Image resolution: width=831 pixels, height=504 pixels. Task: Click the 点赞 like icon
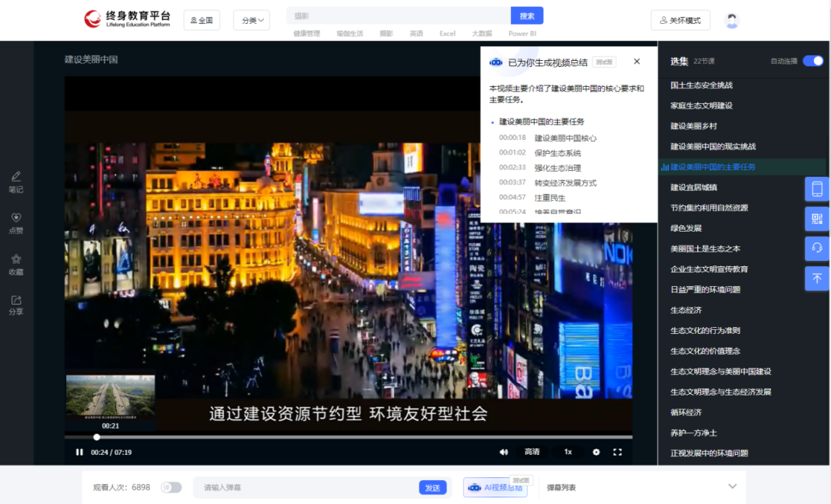tap(15, 219)
